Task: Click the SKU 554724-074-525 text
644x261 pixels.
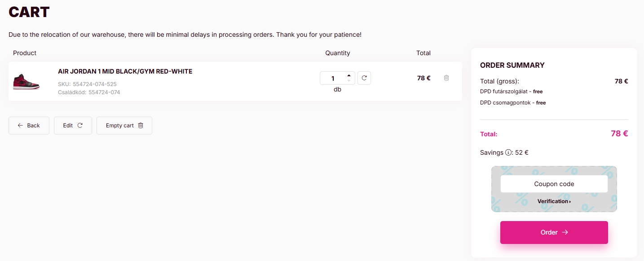Action: pyautogui.click(x=87, y=84)
